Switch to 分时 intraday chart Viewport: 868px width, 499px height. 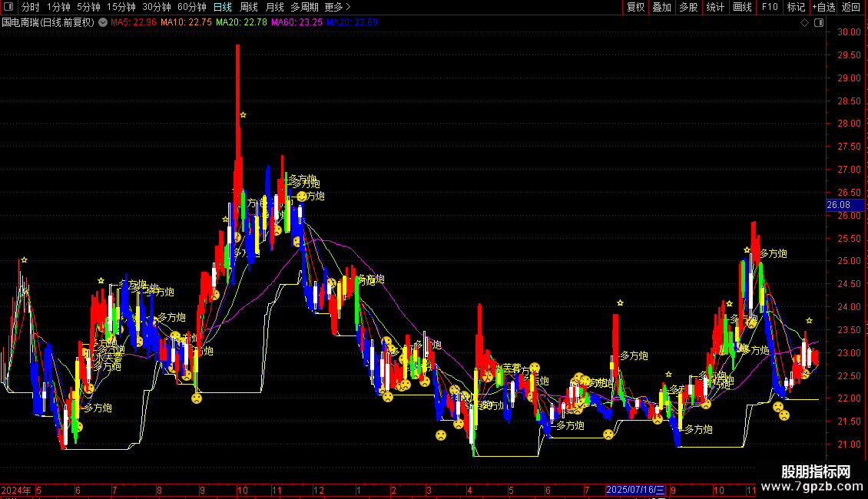[31, 7]
